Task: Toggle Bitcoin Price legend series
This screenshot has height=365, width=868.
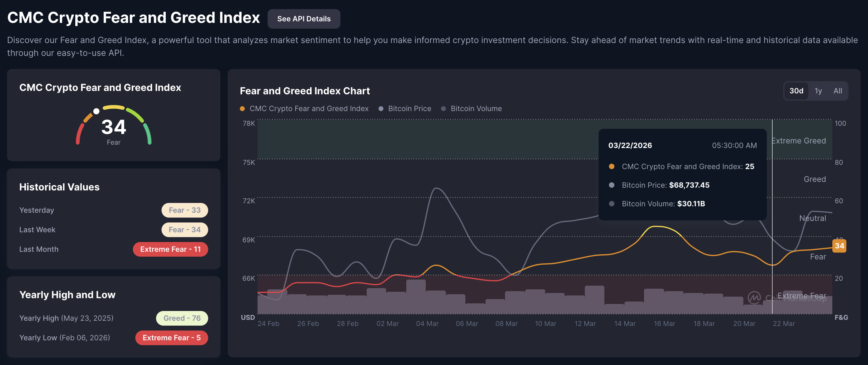Action: (x=405, y=109)
